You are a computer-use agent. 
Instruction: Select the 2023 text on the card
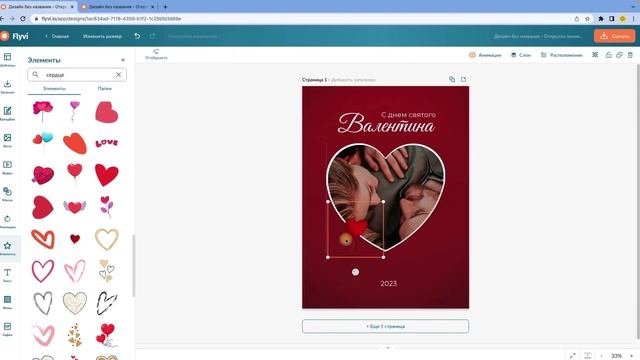click(389, 283)
